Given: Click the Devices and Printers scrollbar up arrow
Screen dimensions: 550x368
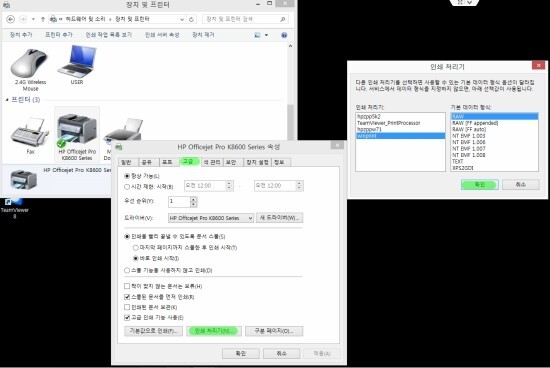Looking at the screenshot, I should [x=290, y=46].
